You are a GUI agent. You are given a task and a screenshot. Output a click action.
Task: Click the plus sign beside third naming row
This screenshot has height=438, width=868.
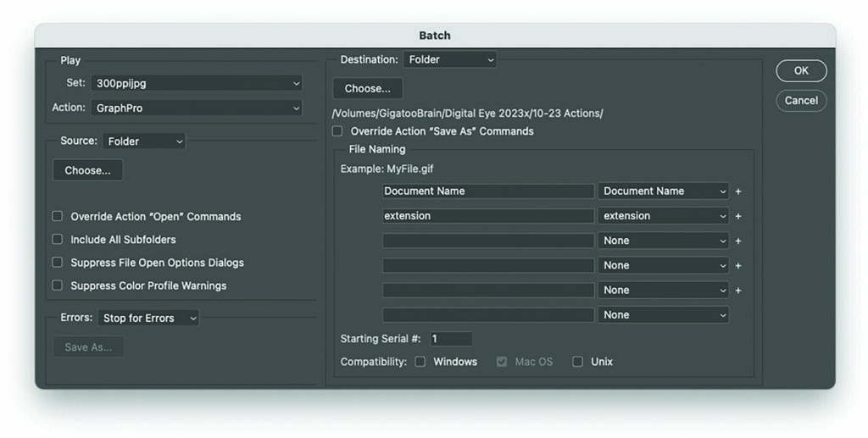pos(738,241)
